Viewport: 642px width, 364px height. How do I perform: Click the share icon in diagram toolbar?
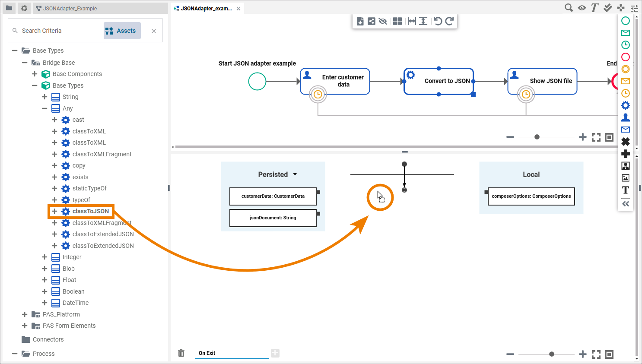click(372, 21)
